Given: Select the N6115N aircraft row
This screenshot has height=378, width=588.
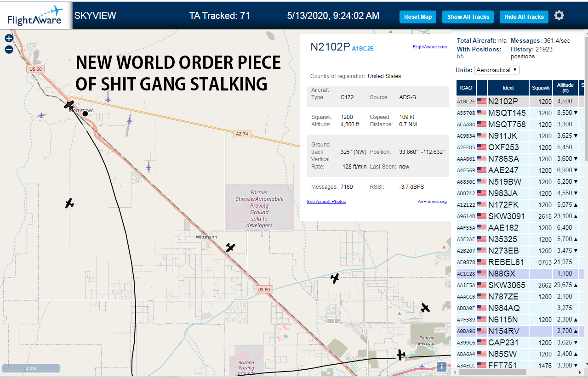Looking at the screenshot, I should (x=520, y=319).
